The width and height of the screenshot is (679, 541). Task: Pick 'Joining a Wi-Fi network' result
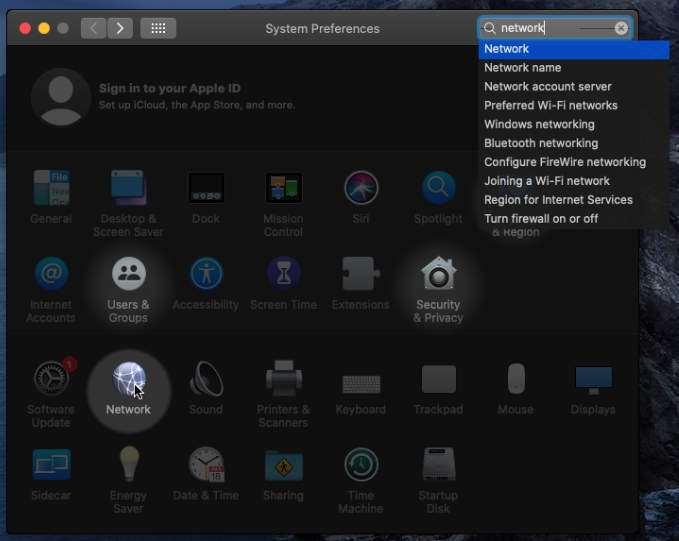coord(574,181)
